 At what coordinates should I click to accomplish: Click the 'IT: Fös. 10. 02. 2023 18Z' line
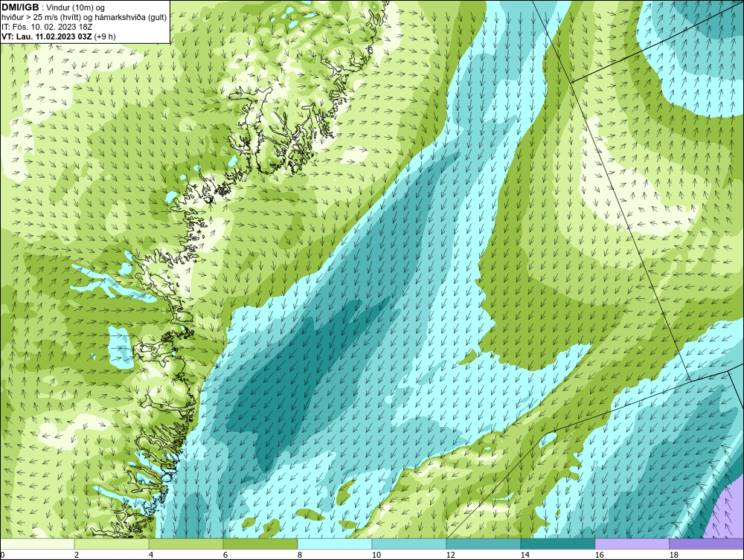(x=46, y=27)
